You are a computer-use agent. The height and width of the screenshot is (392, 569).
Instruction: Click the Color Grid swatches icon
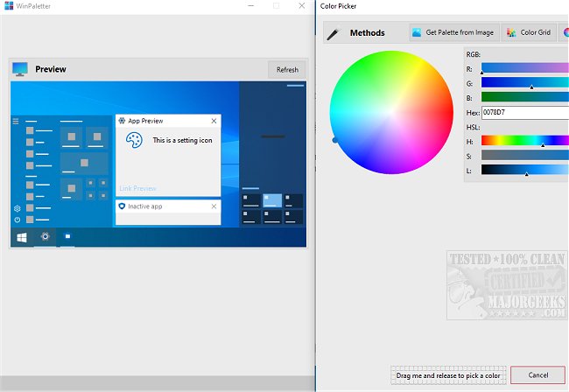pos(511,32)
